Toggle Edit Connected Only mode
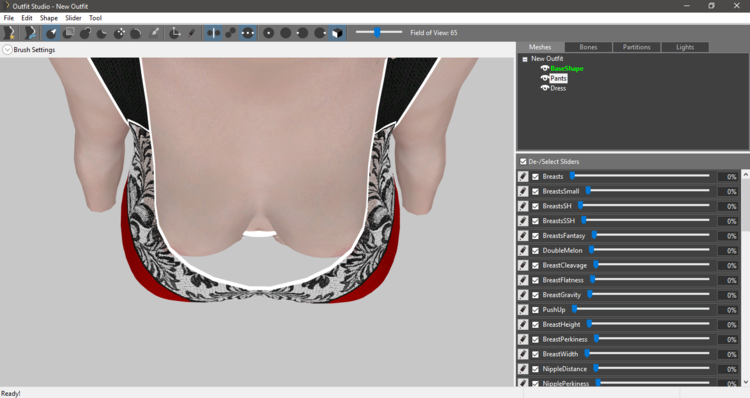 tap(231, 33)
